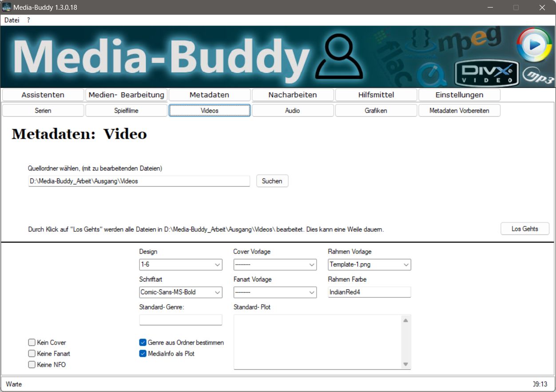Viewport: 556px width, 392px height.
Task: Open the ? help menu
Action: click(28, 20)
